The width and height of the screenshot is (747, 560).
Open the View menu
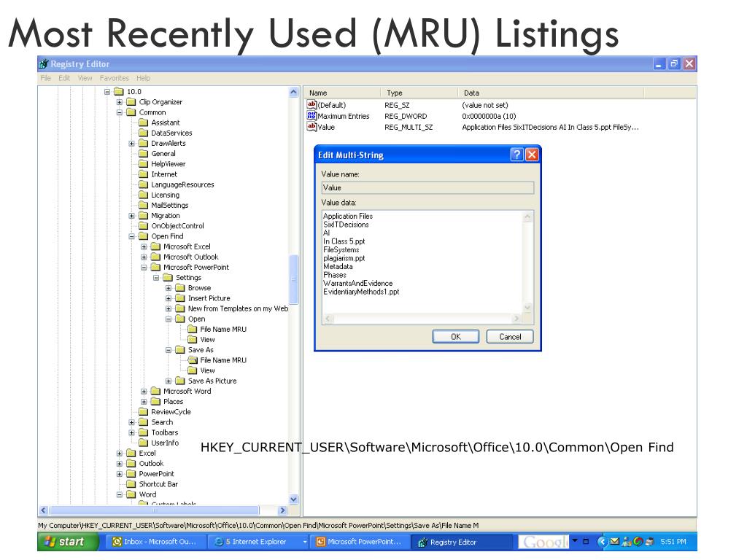coord(85,78)
